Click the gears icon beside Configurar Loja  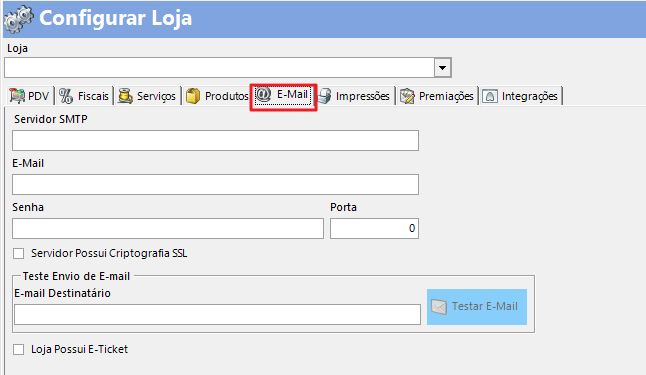coord(19,19)
